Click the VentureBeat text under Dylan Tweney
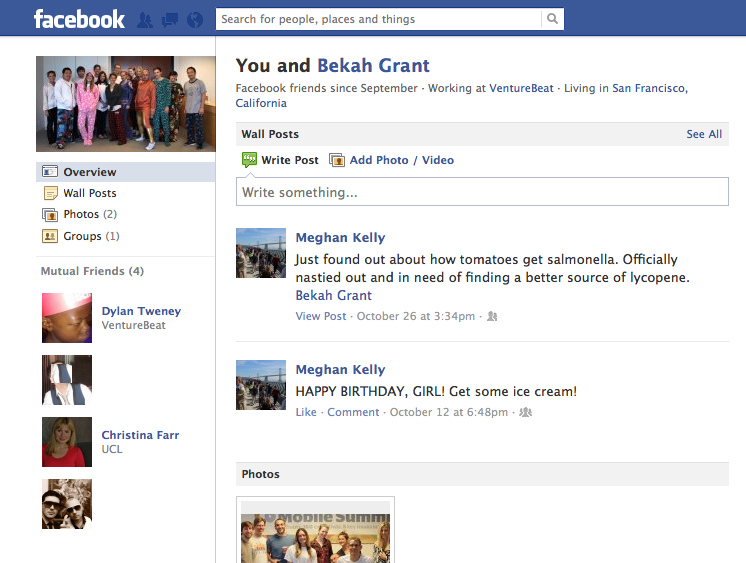Viewport: 746px width, 563px height. (134, 326)
